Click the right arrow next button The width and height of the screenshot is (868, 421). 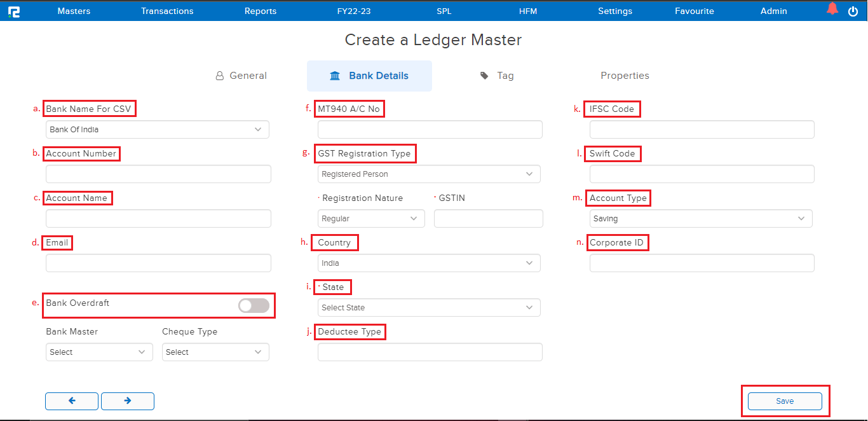(x=128, y=401)
